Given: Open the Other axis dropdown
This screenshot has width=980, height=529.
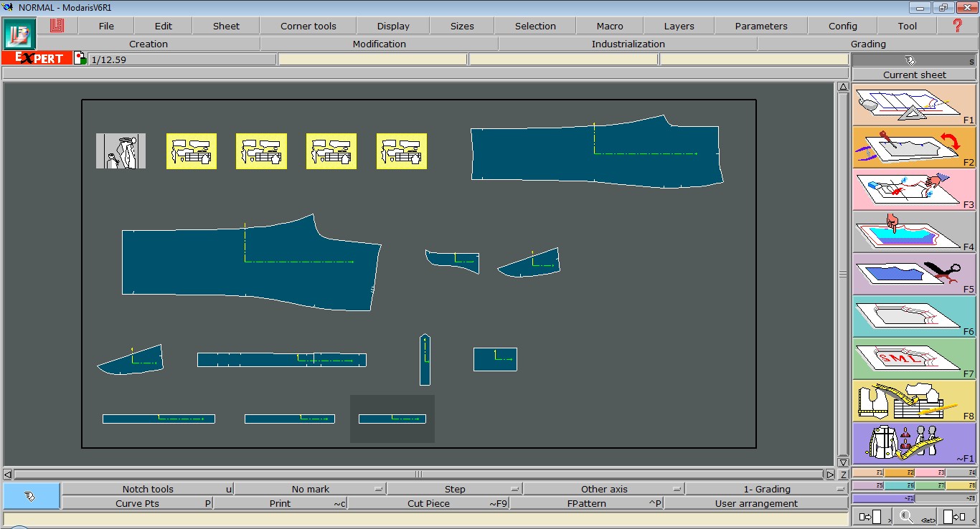Looking at the screenshot, I should (604, 489).
